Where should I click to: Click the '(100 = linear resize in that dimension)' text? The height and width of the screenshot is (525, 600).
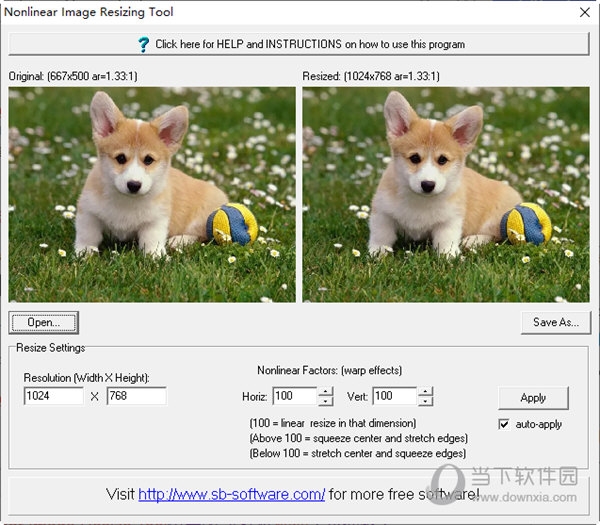pyautogui.click(x=333, y=423)
